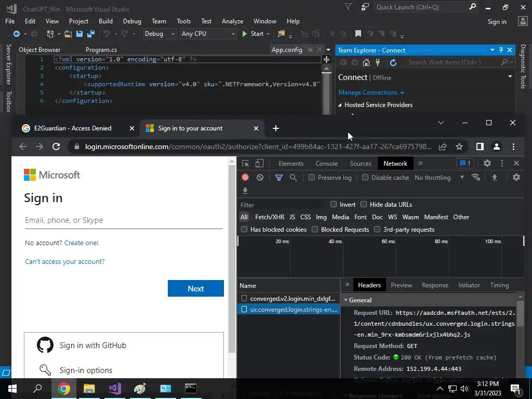Select the converged.v2.login.min request row
Screen dimensions: 532x399
(x=288, y=299)
